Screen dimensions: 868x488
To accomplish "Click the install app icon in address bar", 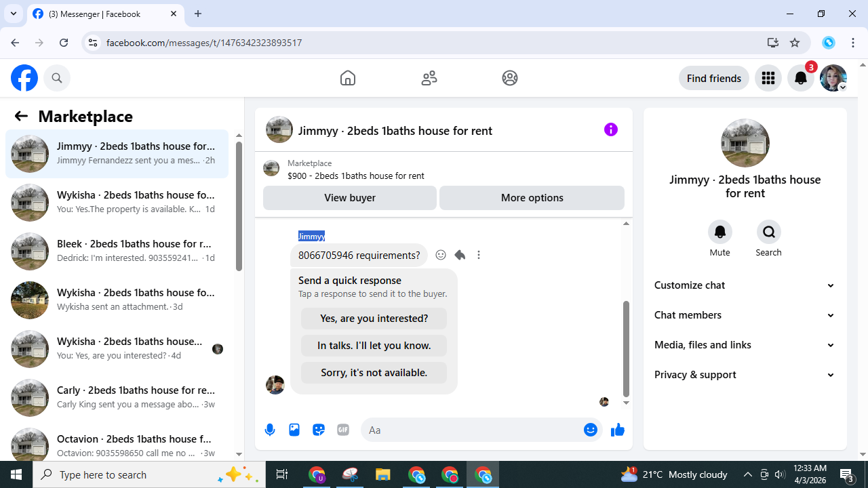I will coord(772,43).
